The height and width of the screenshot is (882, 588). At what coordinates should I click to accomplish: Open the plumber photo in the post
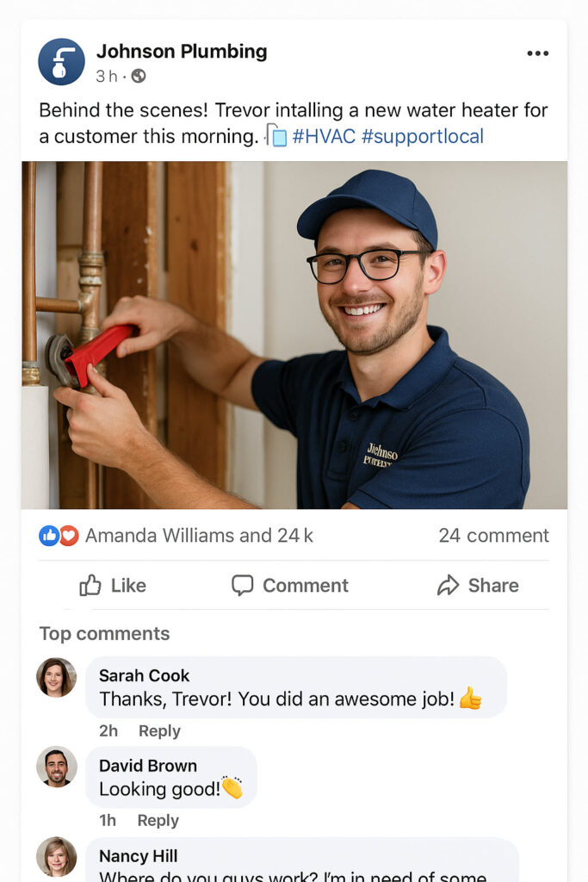coord(294,335)
